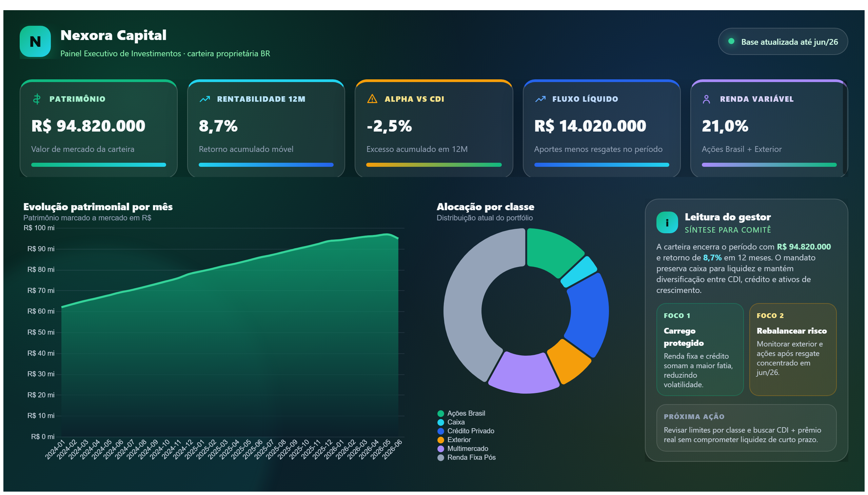Click the R$ 94.820.000 value on Patrimônio card
This screenshot has height=495, width=868.
(x=88, y=126)
